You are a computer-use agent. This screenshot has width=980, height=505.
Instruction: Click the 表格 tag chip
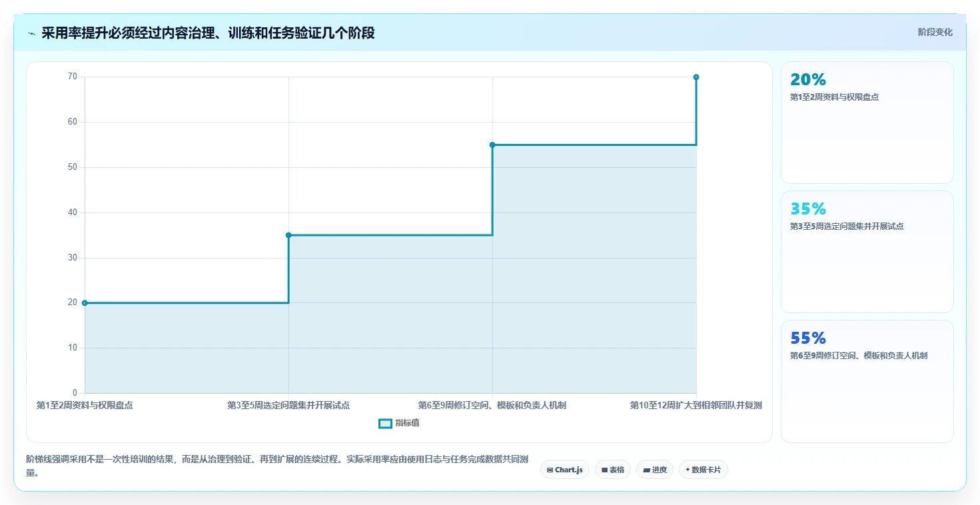(612, 470)
